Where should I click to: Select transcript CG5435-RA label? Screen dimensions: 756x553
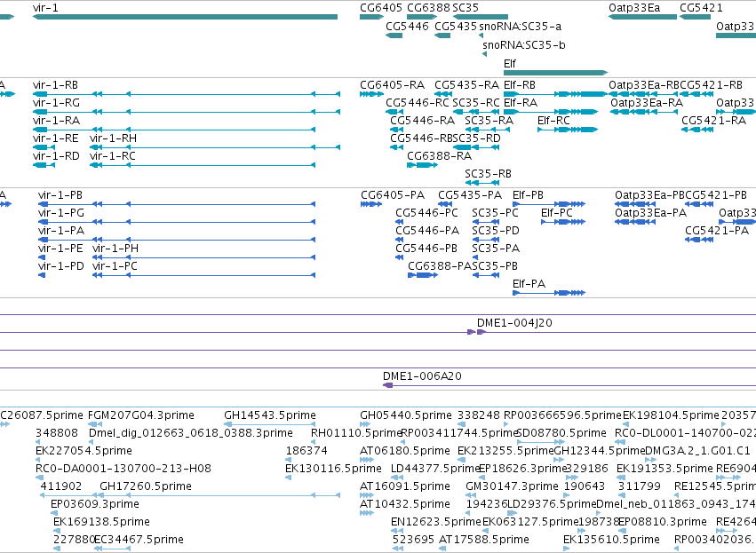[x=466, y=85]
